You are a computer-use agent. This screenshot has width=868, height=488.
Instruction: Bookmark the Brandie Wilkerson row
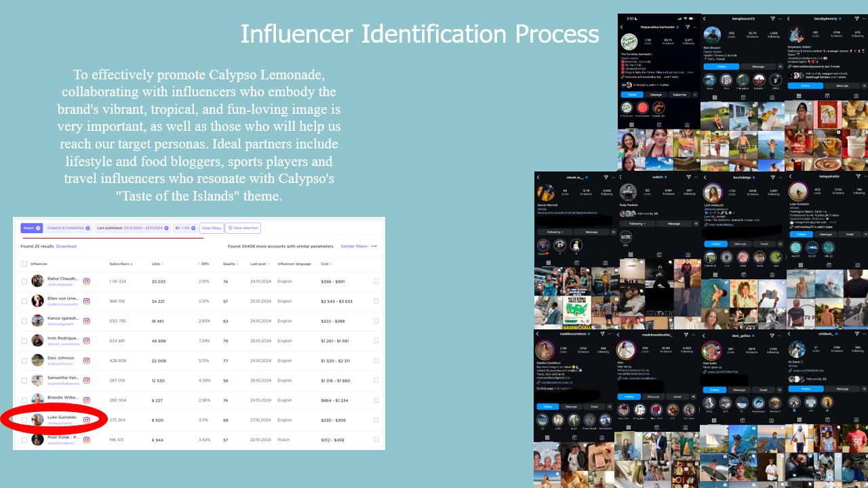click(376, 401)
